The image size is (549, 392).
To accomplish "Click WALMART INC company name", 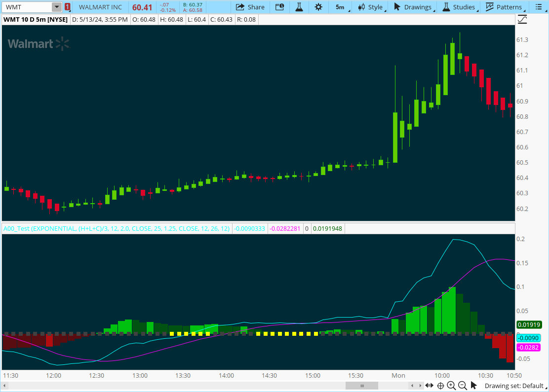I will [100, 7].
